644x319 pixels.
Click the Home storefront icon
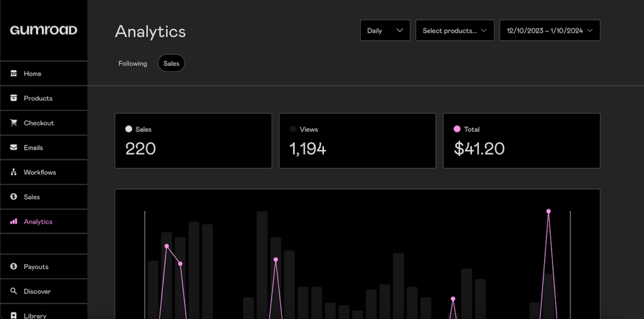click(x=14, y=73)
